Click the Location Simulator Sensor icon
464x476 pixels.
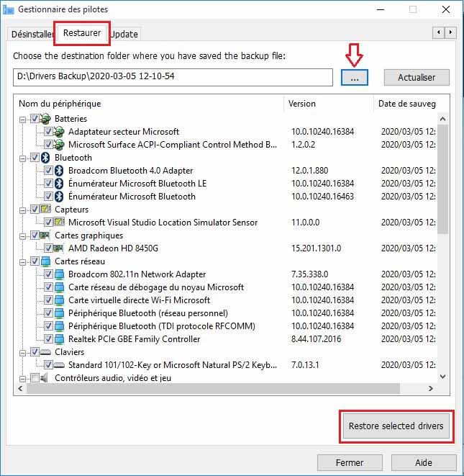pyautogui.click(x=59, y=223)
